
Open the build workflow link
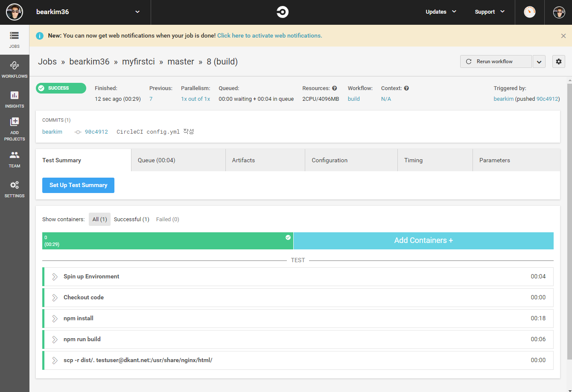pos(354,99)
